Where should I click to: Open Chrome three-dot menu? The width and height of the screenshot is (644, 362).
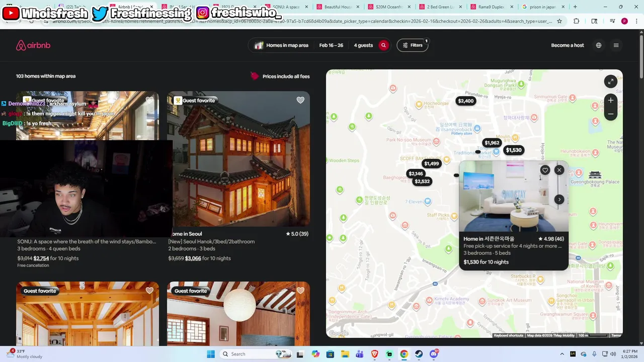(636, 21)
